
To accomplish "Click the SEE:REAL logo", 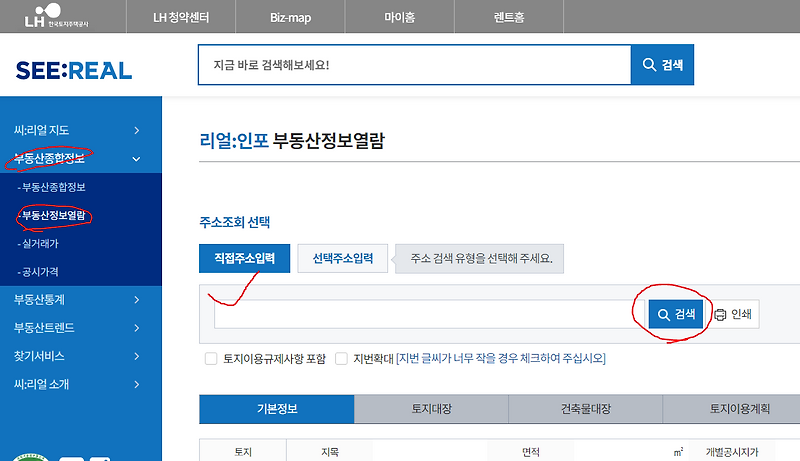I will point(74,70).
